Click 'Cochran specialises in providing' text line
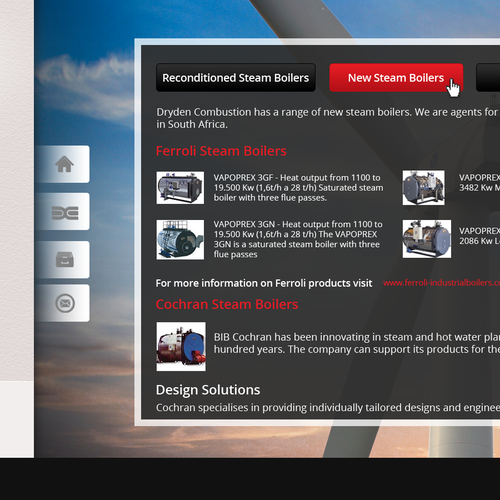Image resolution: width=500 pixels, height=500 pixels. click(x=328, y=407)
